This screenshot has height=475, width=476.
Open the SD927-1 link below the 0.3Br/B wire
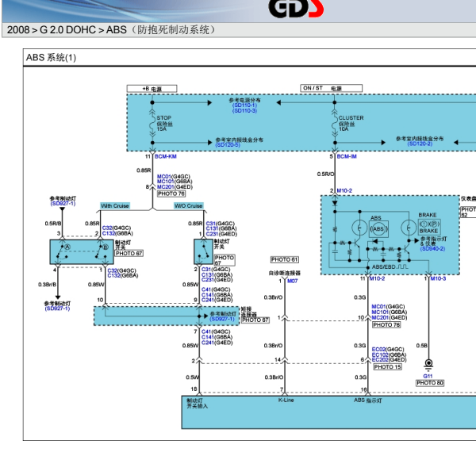point(57,308)
